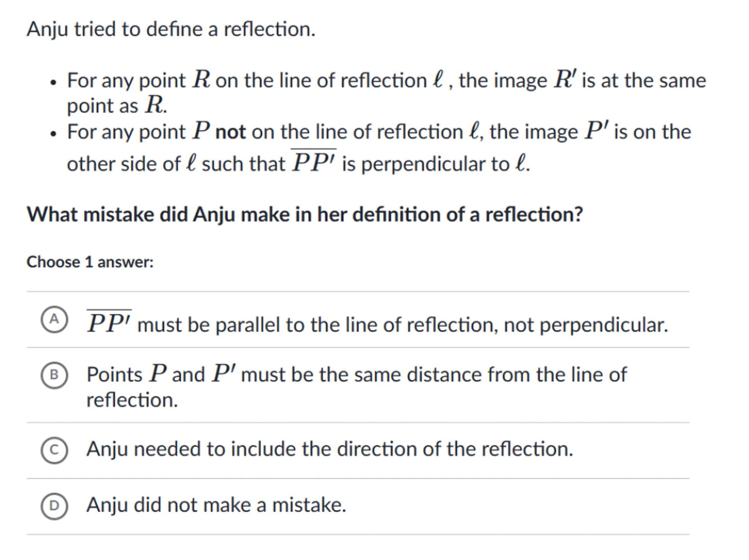
Task: Click "point as R." in the first bullet
Action: [117, 106]
